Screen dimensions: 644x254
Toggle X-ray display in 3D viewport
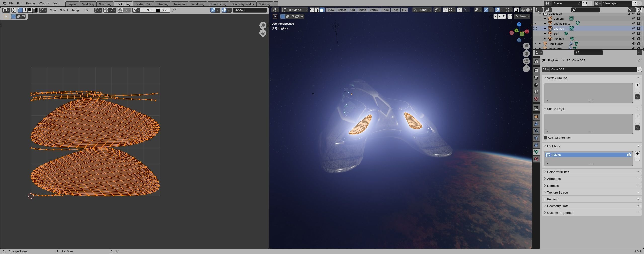tap(516, 10)
